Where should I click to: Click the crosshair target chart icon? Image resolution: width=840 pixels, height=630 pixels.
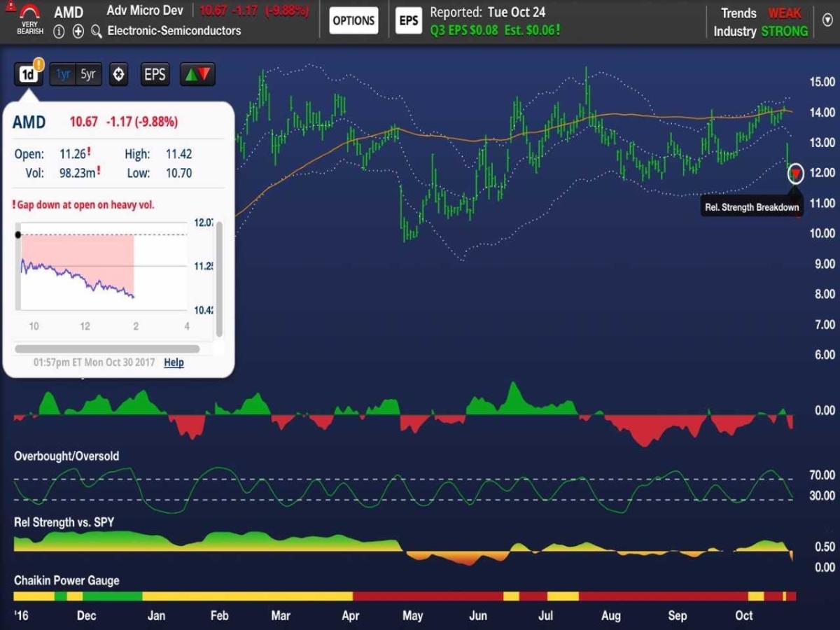point(119,74)
